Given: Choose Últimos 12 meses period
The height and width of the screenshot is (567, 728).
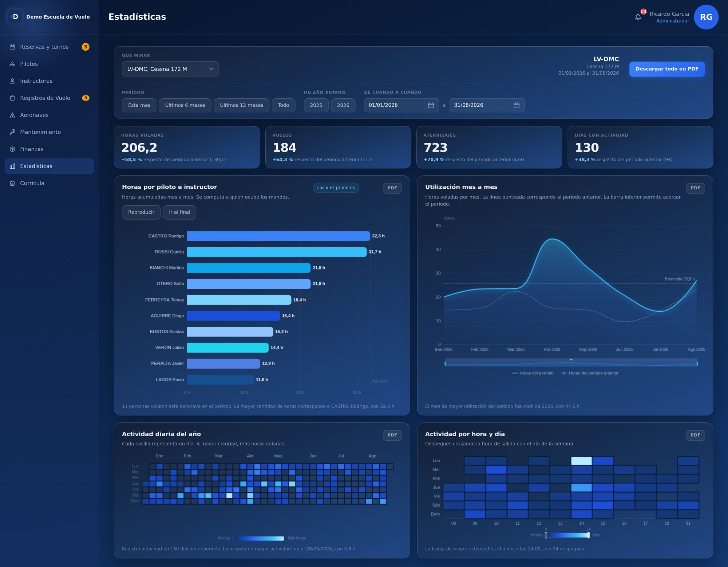Looking at the screenshot, I should 241,105.
